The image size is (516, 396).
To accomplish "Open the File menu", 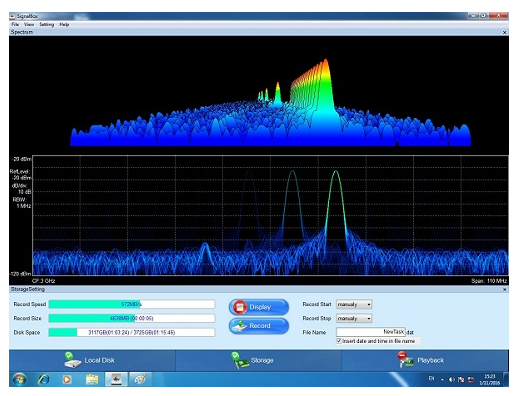I will point(15,25).
